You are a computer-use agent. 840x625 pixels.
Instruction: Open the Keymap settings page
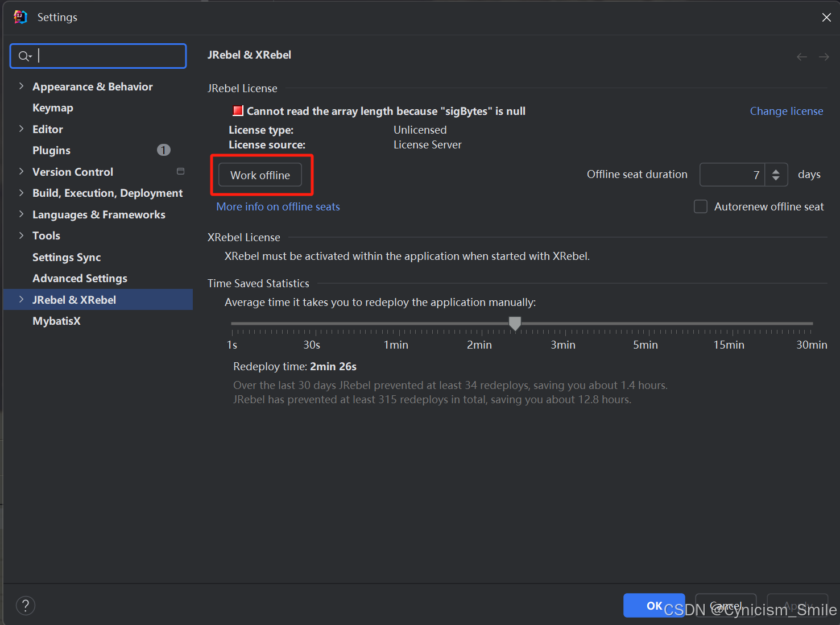pos(53,107)
